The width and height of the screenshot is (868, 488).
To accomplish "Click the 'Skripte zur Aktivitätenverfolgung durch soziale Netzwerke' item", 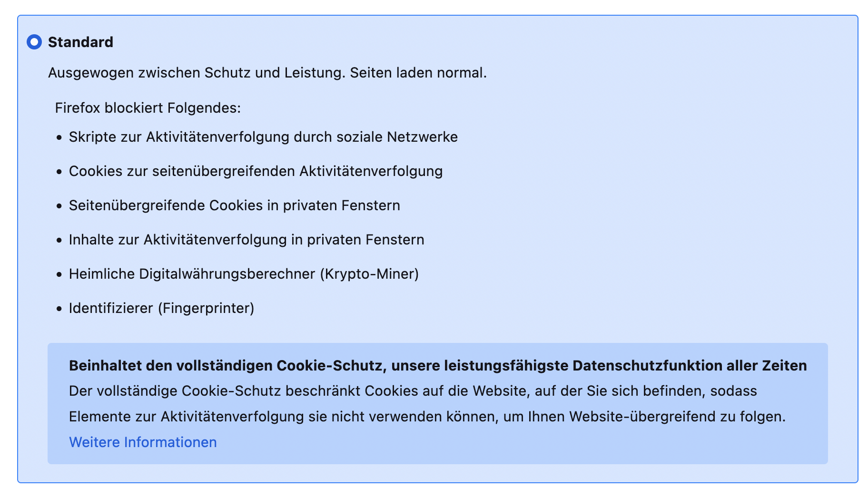I will (x=263, y=137).
